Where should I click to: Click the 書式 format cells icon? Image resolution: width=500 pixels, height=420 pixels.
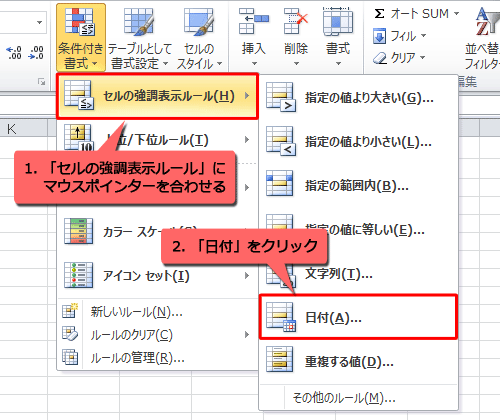pos(338,21)
